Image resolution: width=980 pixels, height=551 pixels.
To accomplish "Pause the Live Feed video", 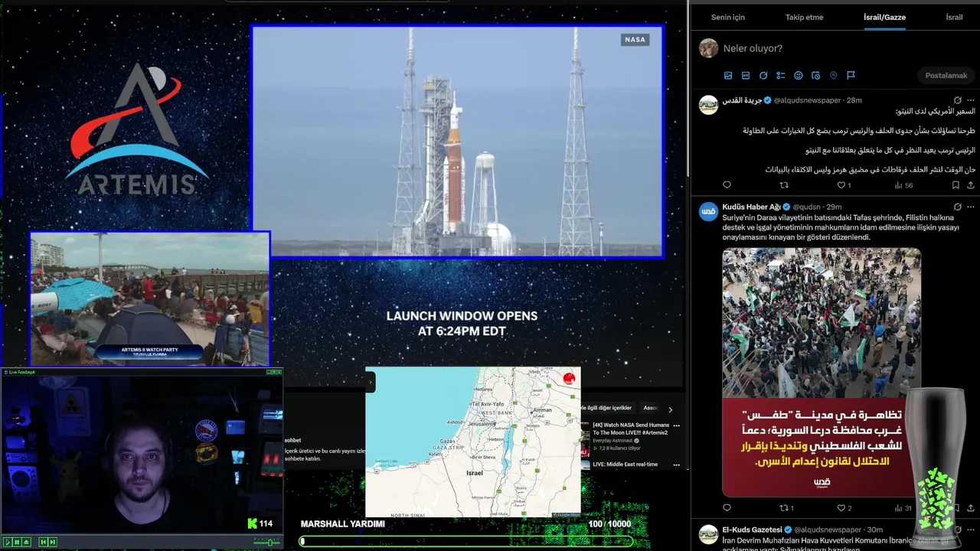I will click(x=17, y=542).
